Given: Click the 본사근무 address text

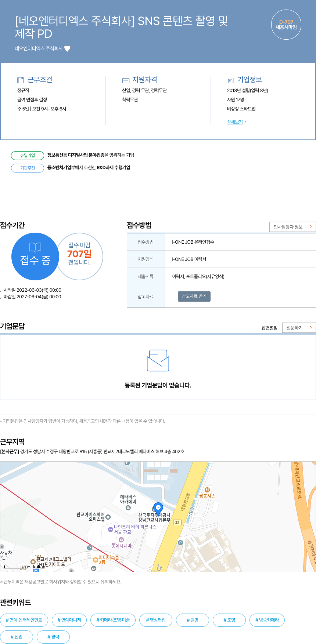Looking at the screenshot, I should (92, 452).
